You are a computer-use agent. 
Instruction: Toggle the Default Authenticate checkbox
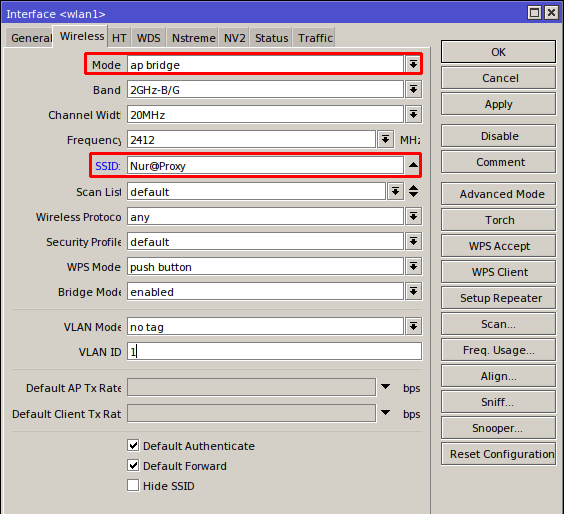[133, 446]
